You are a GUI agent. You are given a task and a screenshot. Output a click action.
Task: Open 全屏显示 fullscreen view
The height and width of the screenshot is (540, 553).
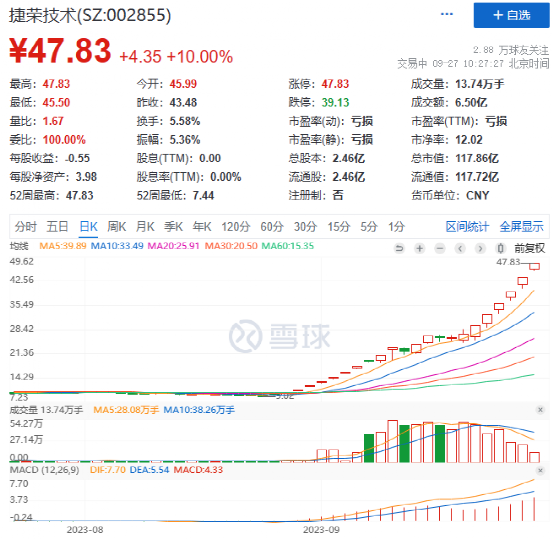pos(522,226)
